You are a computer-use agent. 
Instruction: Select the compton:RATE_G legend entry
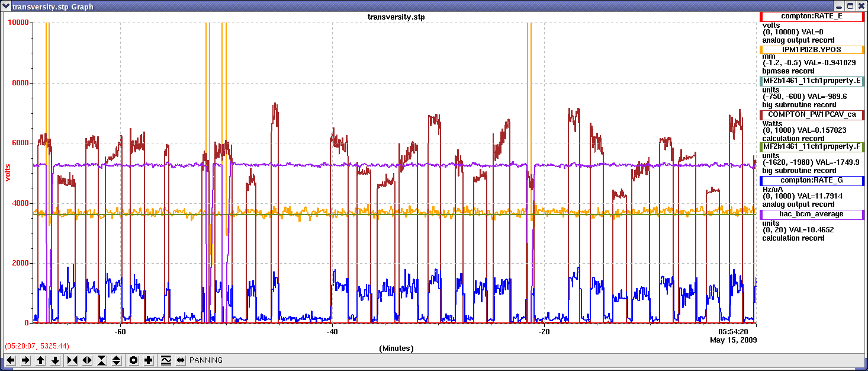(x=812, y=180)
